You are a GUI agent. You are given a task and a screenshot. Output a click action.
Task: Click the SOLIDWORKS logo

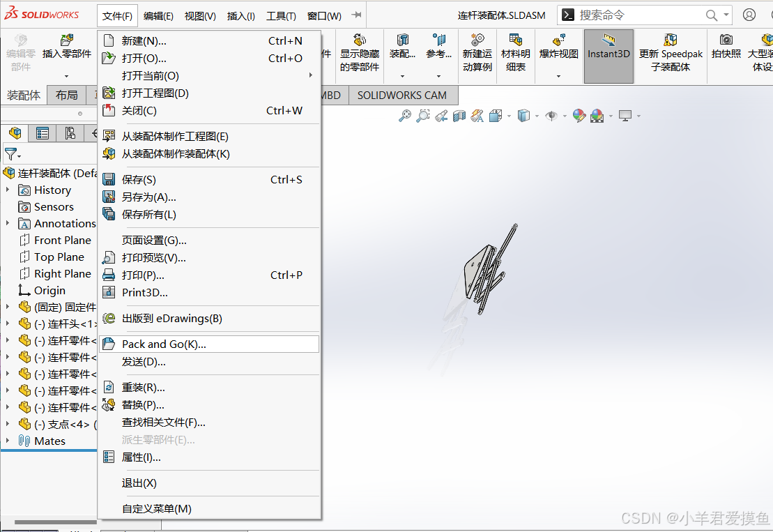pos(41,15)
